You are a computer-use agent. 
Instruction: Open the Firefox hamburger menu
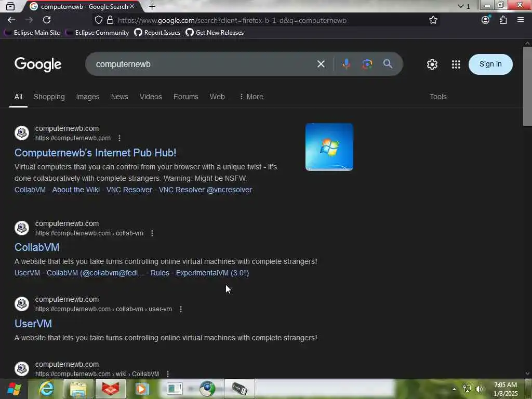coord(521,20)
